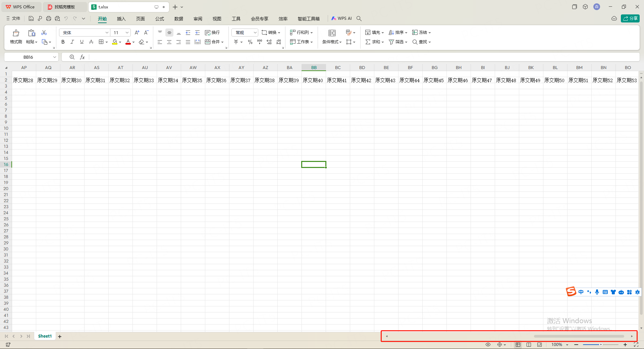Open conditional formatting (条件格式)

(332, 37)
